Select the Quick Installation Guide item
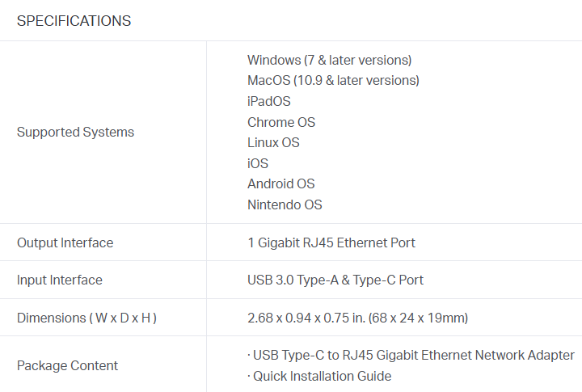Screen dimensions: 582x392 click(322, 376)
